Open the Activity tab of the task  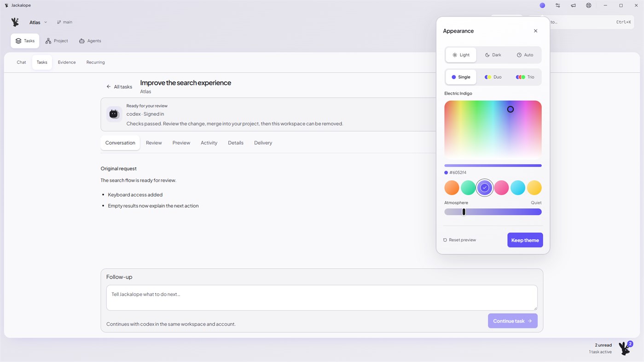pos(209,143)
